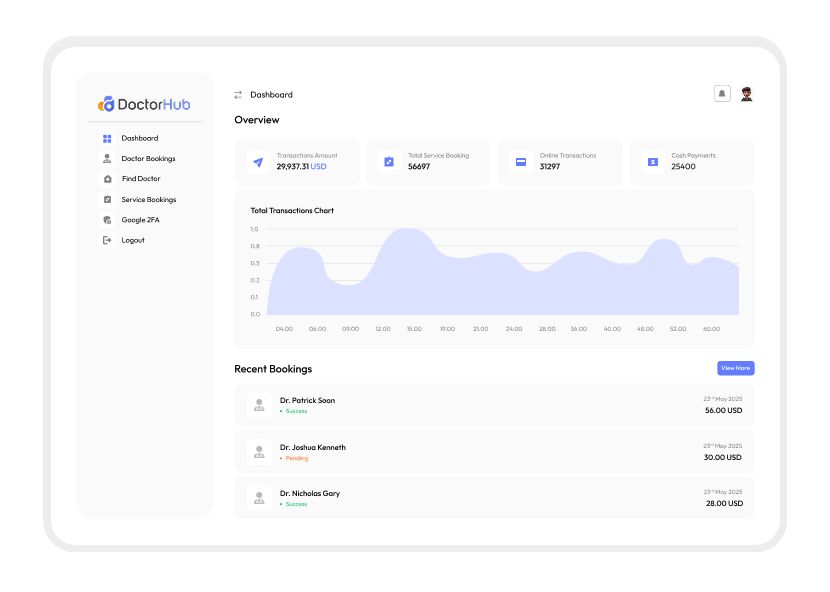Click the notification bell icon
This screenshot has height=592, width=830.
[722, 94]
